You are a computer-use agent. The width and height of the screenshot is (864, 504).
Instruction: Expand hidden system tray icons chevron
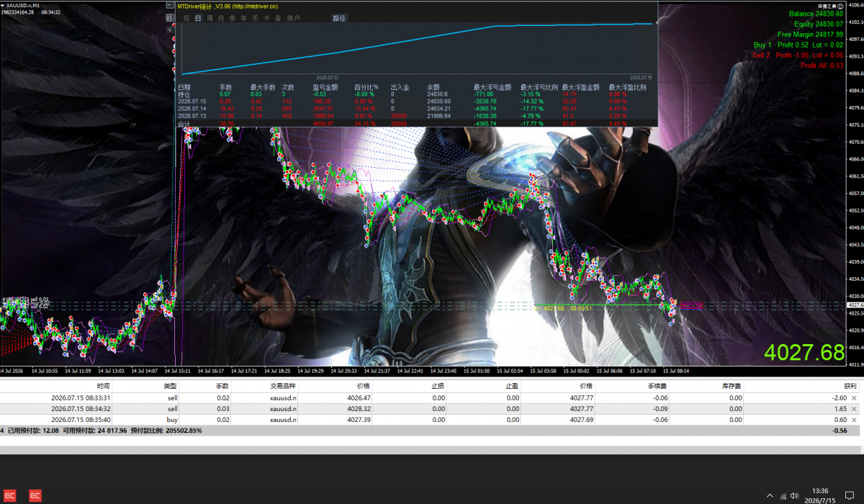click(770, 495)
